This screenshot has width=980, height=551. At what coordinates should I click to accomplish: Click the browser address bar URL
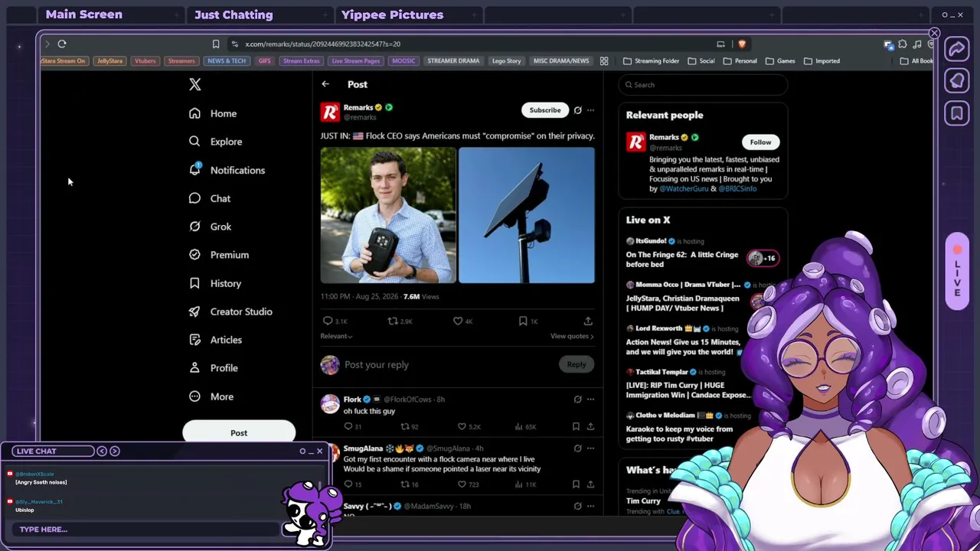pos(322,44)
